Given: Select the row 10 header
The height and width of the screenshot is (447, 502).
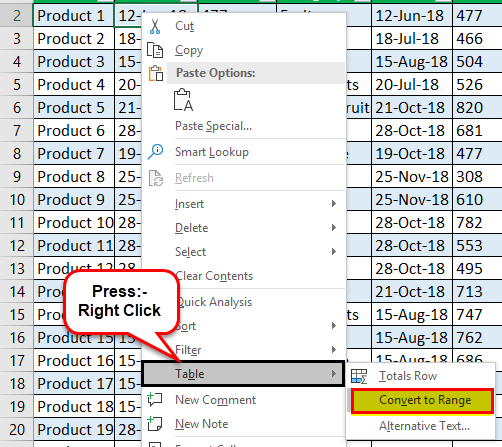Looking at the screenshot, I should pyautogui.click(x=17, y=200).
